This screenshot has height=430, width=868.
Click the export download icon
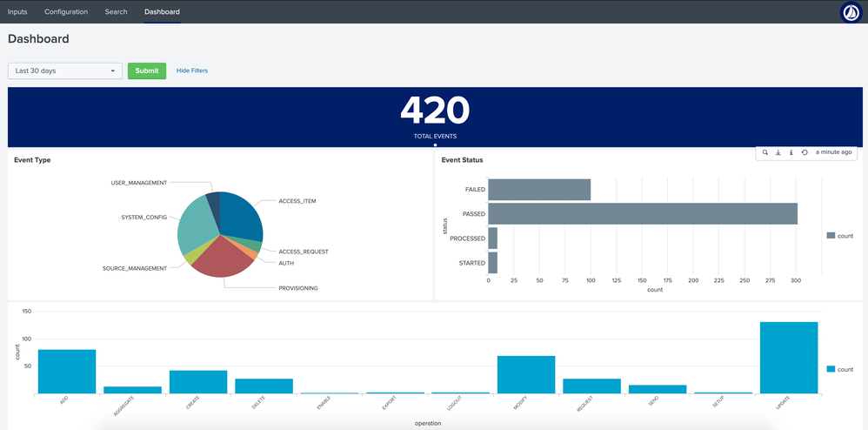(x=778, y=152)
